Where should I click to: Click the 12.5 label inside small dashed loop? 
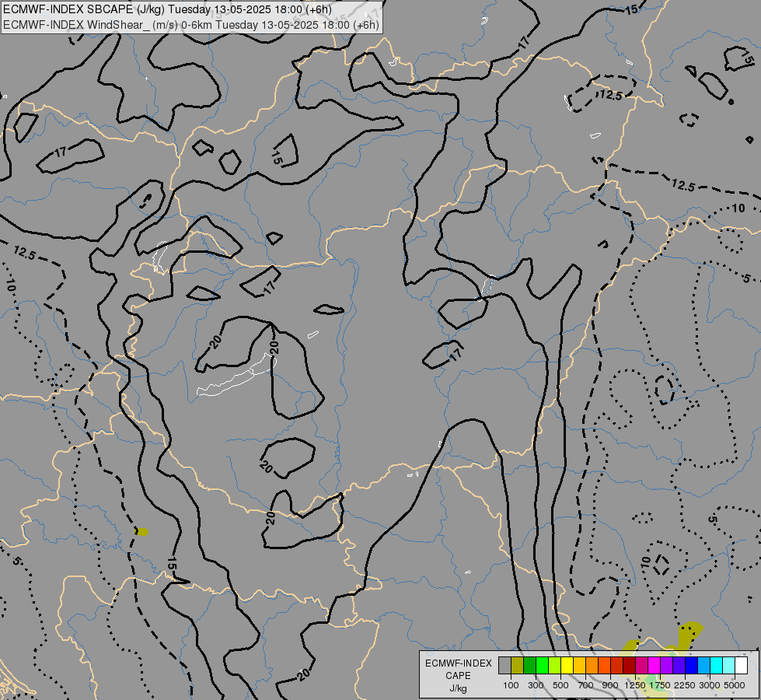coord(610,95)
